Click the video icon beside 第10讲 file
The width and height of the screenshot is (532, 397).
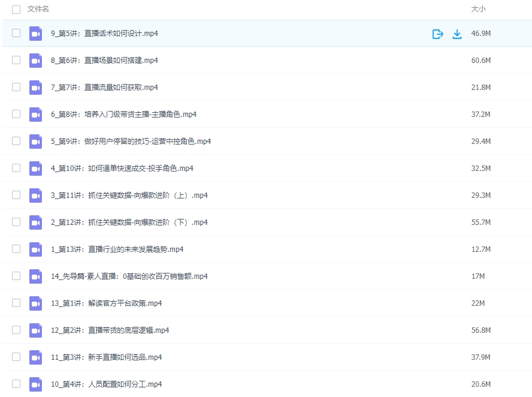(35, 168)
